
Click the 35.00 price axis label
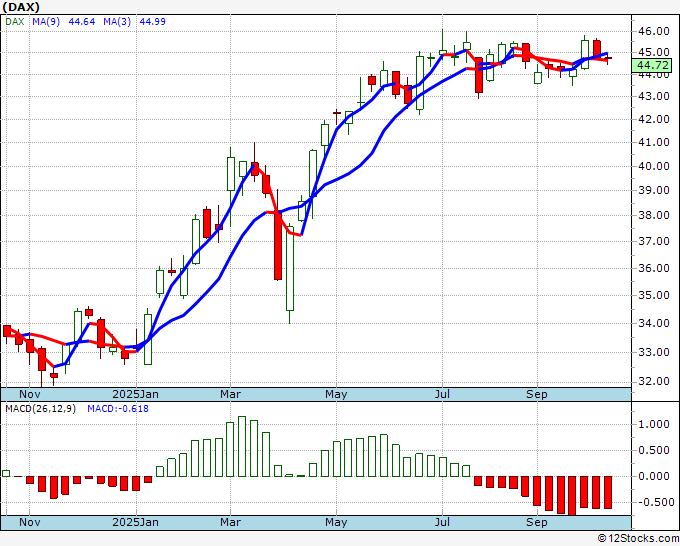[654, 295]
